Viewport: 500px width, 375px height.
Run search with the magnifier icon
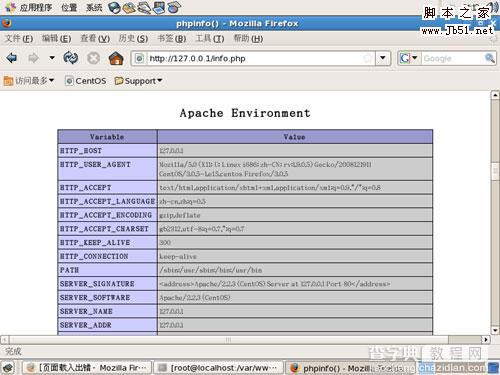pyautogui.click(x=490, y=59)
